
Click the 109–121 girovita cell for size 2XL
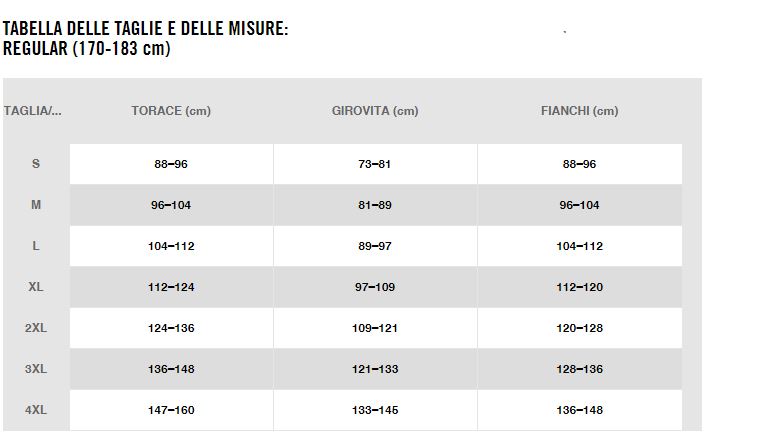coord(375,328)
